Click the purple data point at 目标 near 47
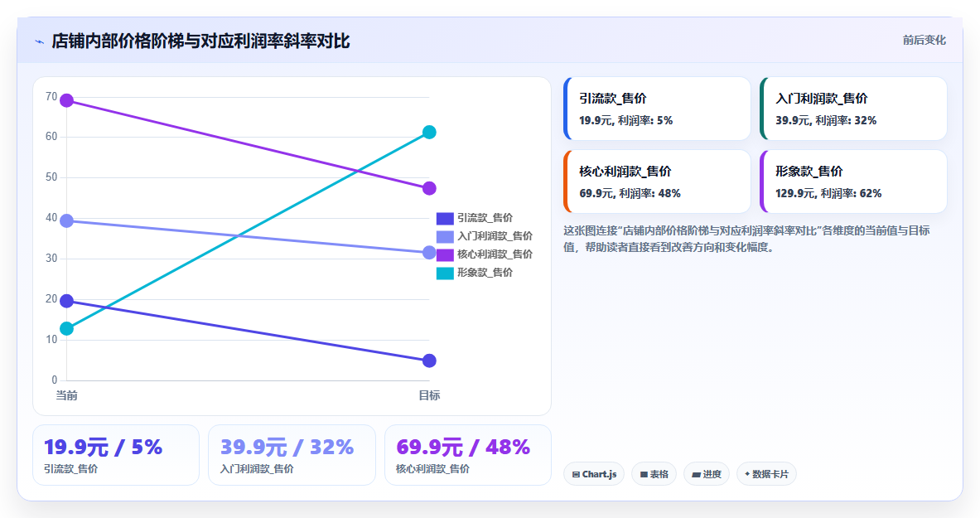This screenshot has width=980, height=518. pos(429,188)
